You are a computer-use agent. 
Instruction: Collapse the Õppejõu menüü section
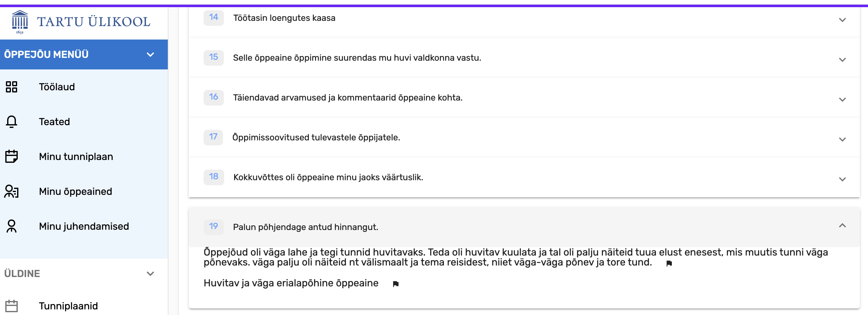pyautogui.click(x=150, y=54)
